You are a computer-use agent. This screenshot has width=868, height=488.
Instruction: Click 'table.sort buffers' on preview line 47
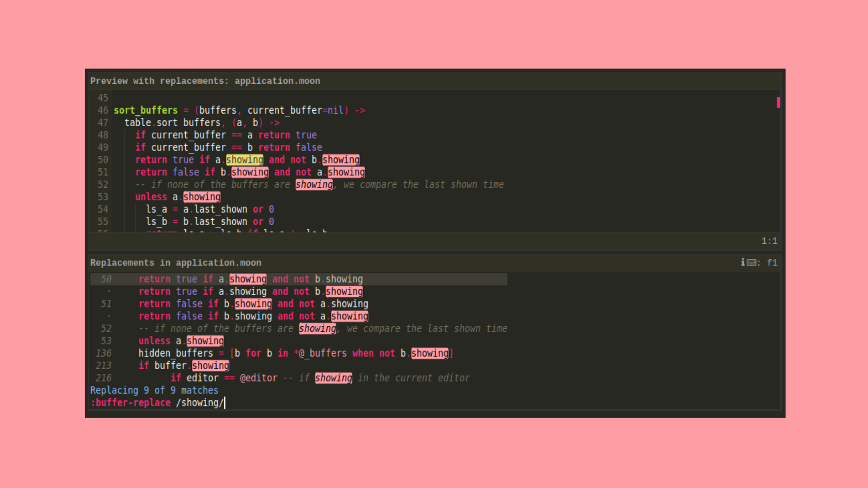pyautogui.click(x=172, y=123)
